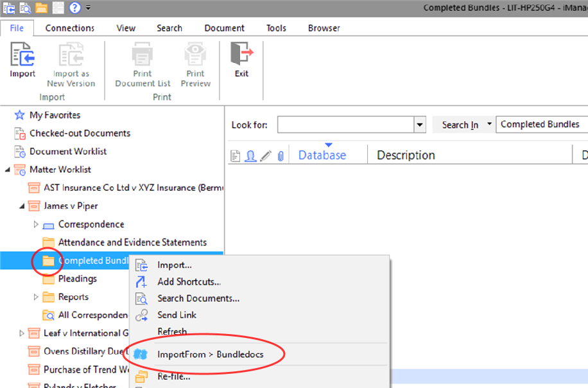The image size is (588, 388).
Task: Click the Import ribbon icon
Action: [22, 54]
